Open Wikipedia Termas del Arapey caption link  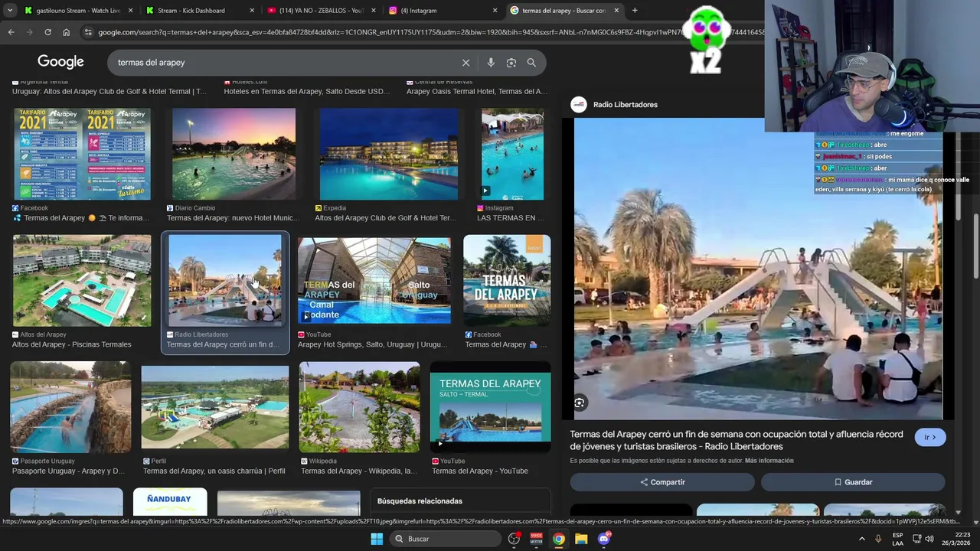tap(359, 471)
